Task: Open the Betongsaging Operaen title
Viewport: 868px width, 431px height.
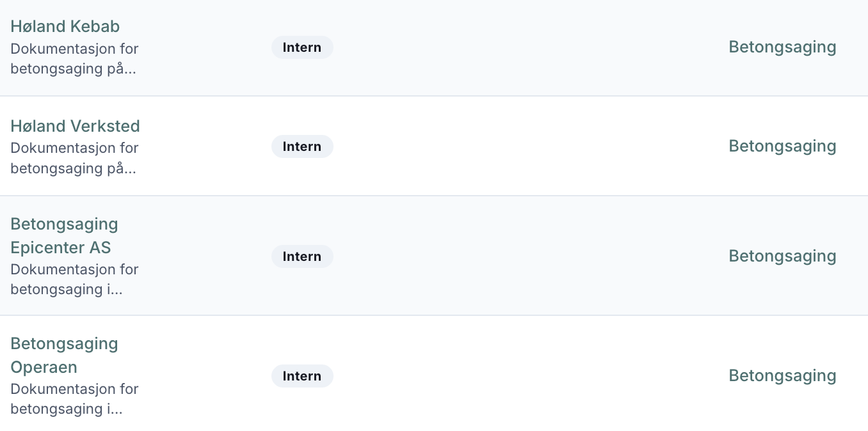Action: point(64,355)
